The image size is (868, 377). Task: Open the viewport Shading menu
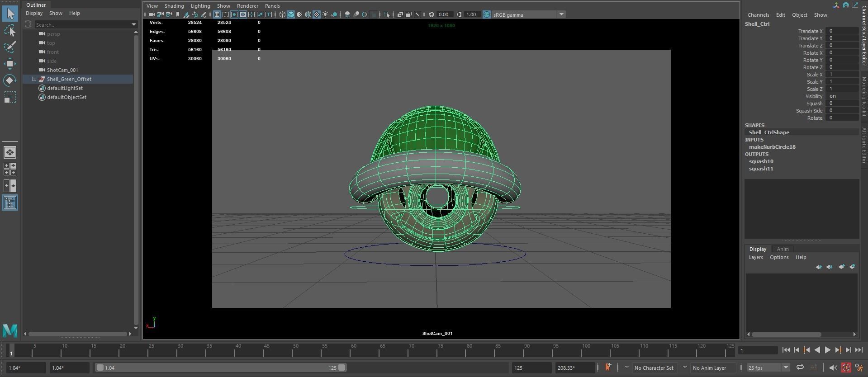[x=174, y=6]
